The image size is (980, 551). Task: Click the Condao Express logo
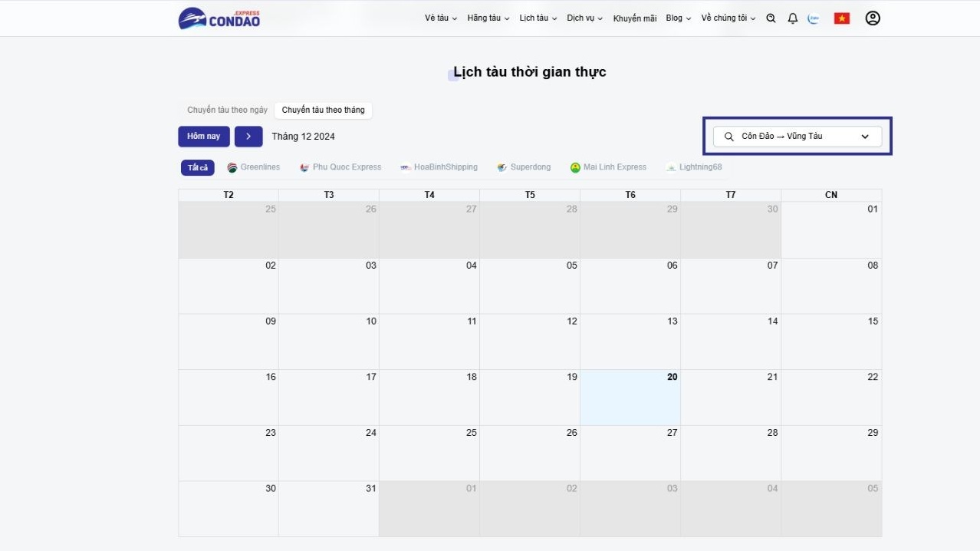coord(219,18)
